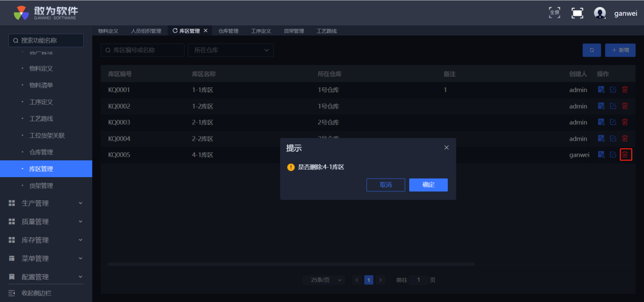Image resolution: width=644 pixels, height=302 pixels.
Task: Switch to the 物料定义 tab
Action: click(108, 31)
